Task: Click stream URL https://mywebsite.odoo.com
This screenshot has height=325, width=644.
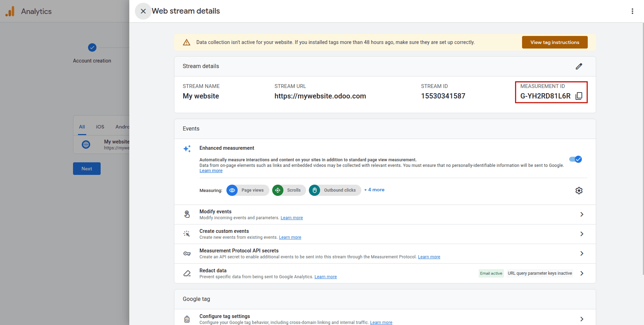Action: (x=320, y=96)
